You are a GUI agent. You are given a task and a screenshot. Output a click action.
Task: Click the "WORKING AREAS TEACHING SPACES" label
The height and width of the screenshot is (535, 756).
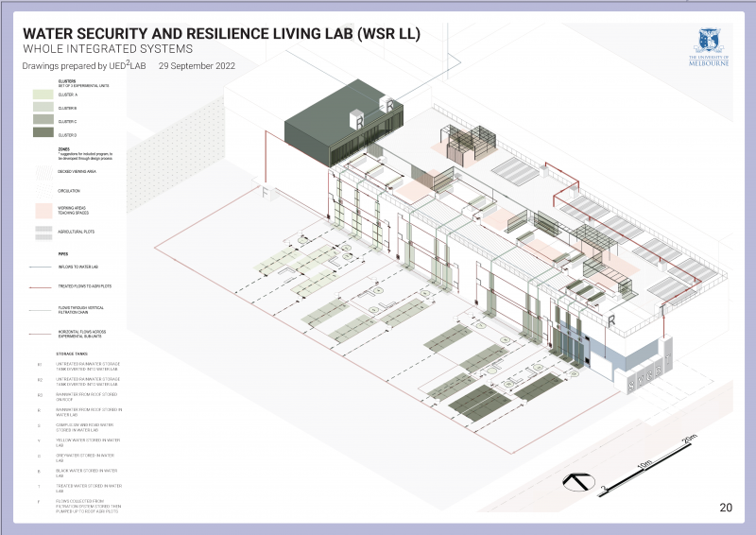click(74, 211)
